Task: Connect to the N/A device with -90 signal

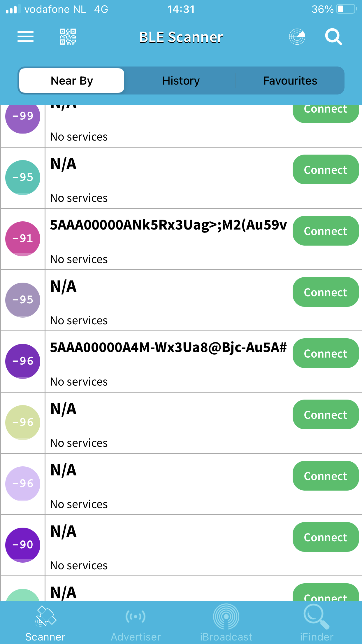Action: (x=326, y=537)
